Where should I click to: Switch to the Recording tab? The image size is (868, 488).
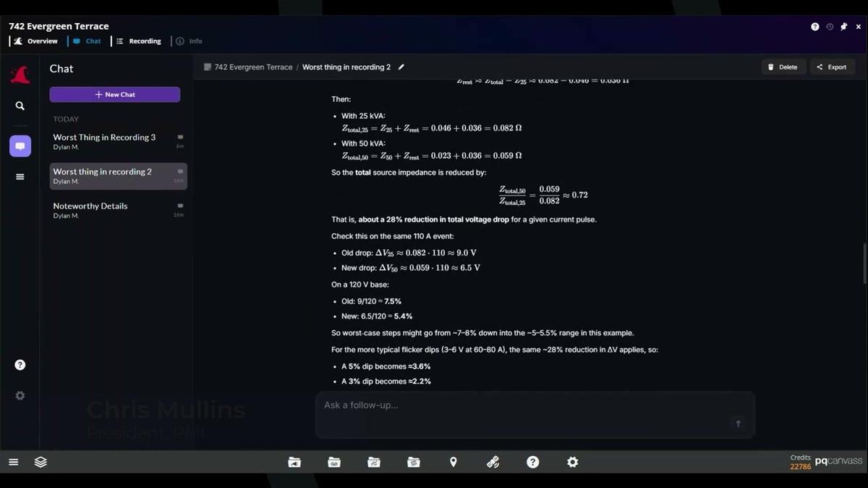pos(139,41)
